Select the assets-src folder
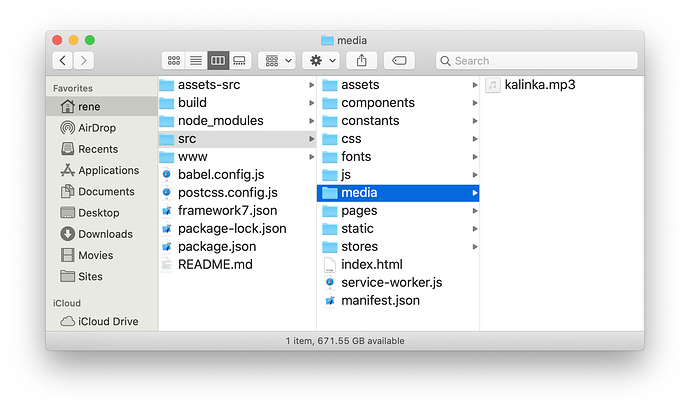This screenshot has height=410, width=690. point(237,84)
